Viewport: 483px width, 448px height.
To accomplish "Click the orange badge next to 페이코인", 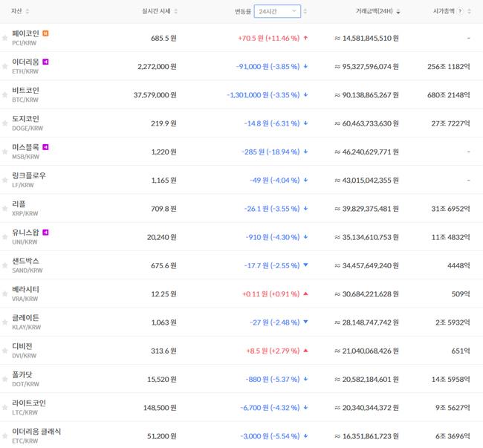I will (x=46, y=33).
